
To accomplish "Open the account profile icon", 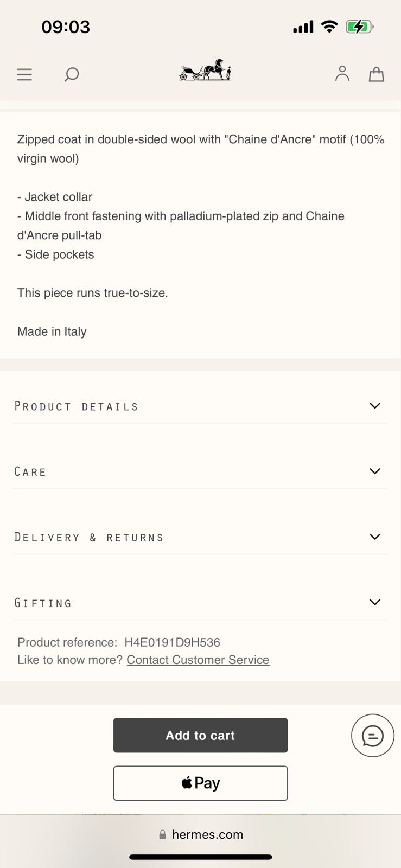I will pyautogui.click(x=342, y=74).
